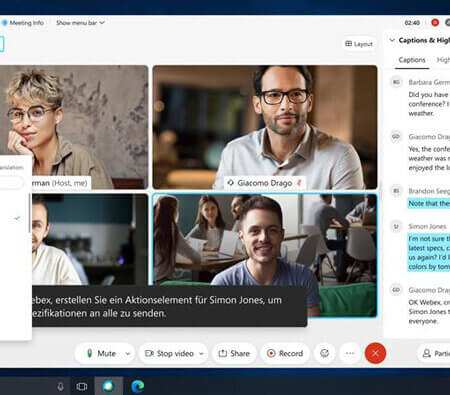End meeting with red X button
The width and height of the screenshot is (450, 395).
[x=375, y=353]
